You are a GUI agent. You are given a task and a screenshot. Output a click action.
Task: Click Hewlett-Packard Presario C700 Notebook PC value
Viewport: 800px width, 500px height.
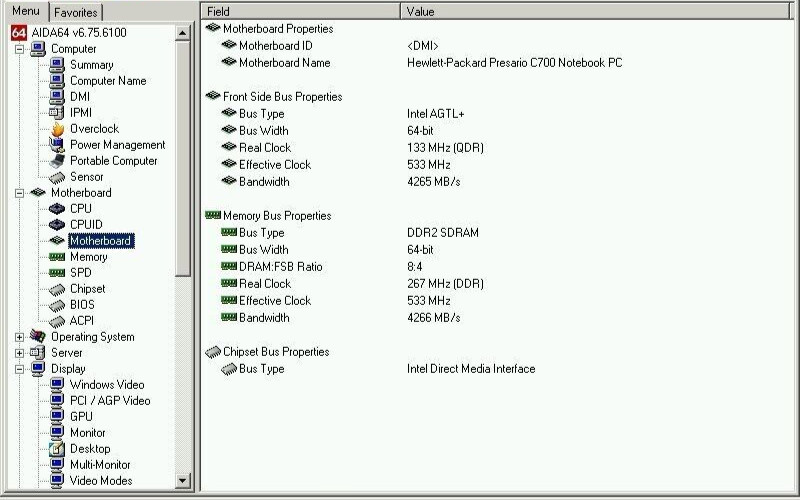515,63
